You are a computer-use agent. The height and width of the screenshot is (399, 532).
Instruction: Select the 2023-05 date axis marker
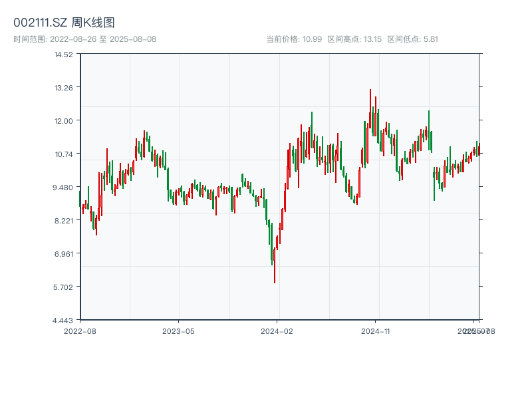point(178,331)
